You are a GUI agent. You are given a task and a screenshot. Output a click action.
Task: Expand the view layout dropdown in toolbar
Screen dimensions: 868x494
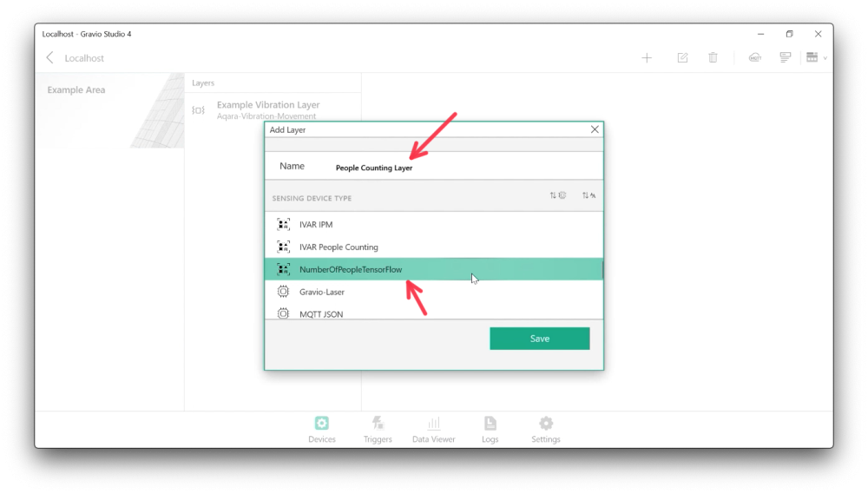click(x=817, y=57)
